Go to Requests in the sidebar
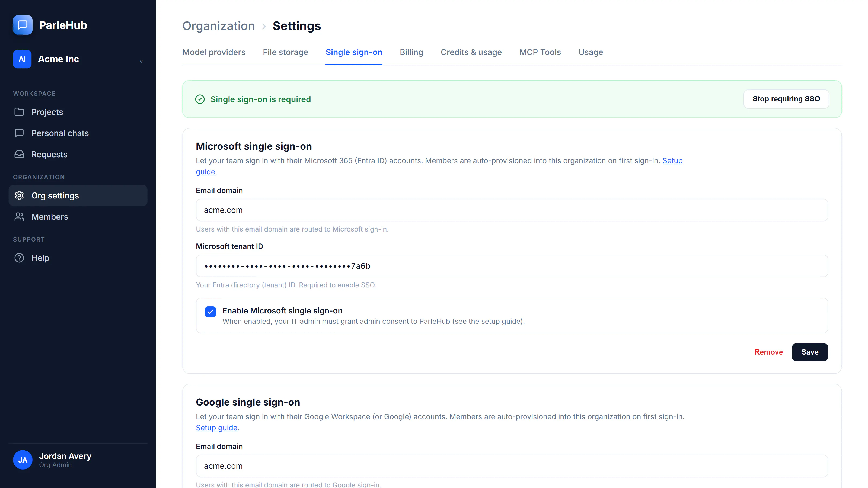This screenshot has width=868, height=488. click(78, 154)
